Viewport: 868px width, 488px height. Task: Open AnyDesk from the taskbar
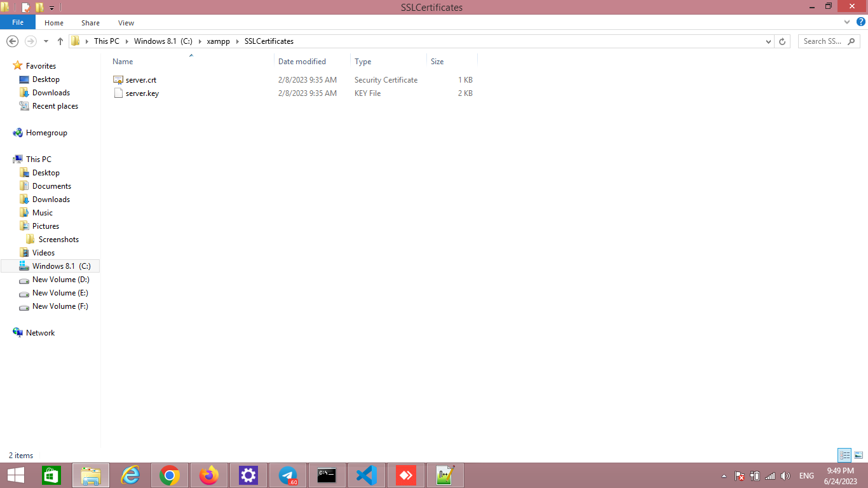click(x=406, y=475)
